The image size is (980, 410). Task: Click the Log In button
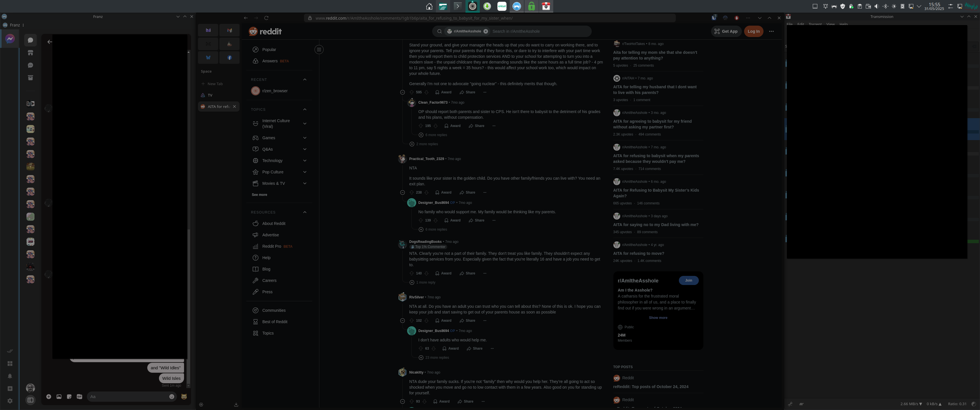[753, 31]
